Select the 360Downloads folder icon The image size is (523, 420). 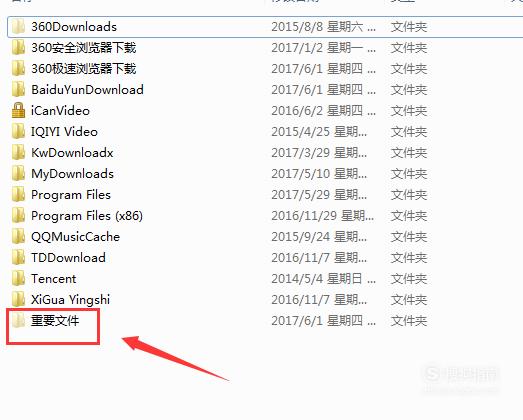click(18, 27)
